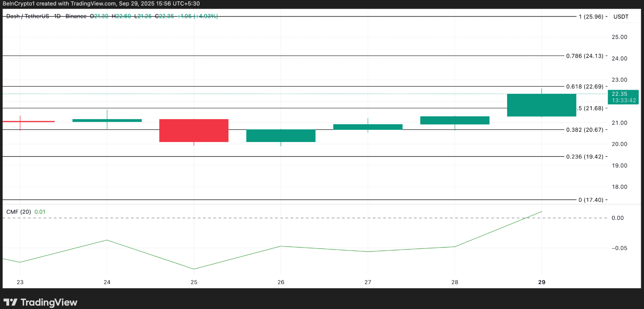
Task: Click date 29 on the time axis
Action: click(x=542, y=282)
